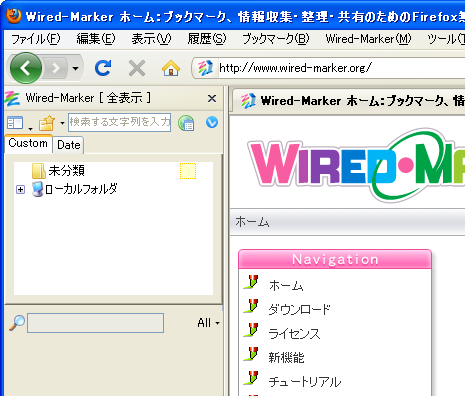Open the new folder dropdown arrow

[x=62, y=123]
